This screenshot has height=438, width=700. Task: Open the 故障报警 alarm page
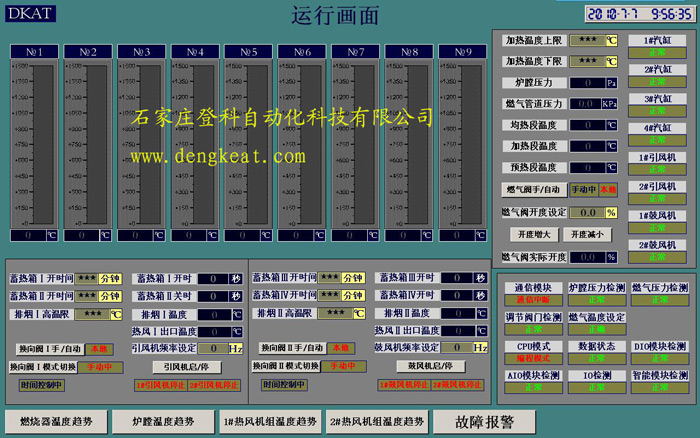click(x=484, y=421)
